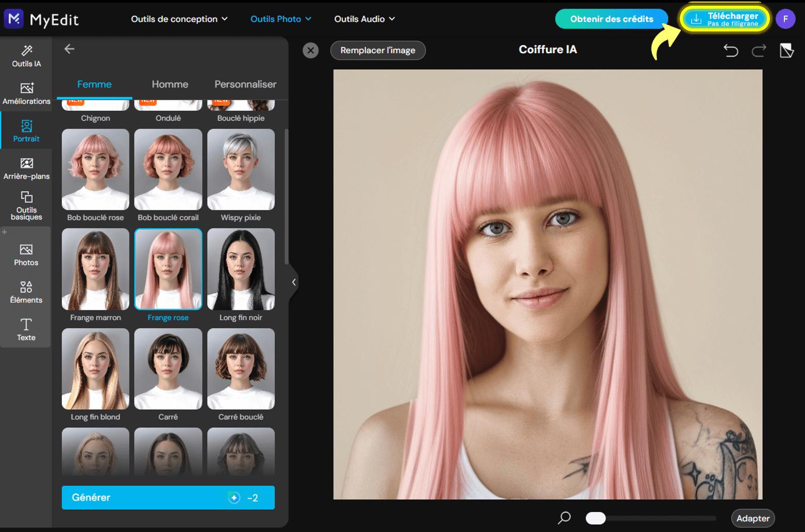Undo the last action
This screenshot has width=805, height=532.
[x=731, y=51]
